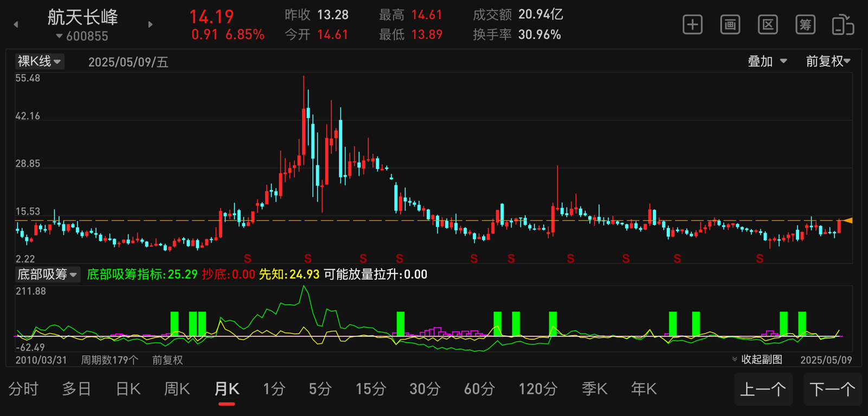This screenshot has width=868, height=416.
Task: Click the 下一个 button
Action: coord(832,389)
